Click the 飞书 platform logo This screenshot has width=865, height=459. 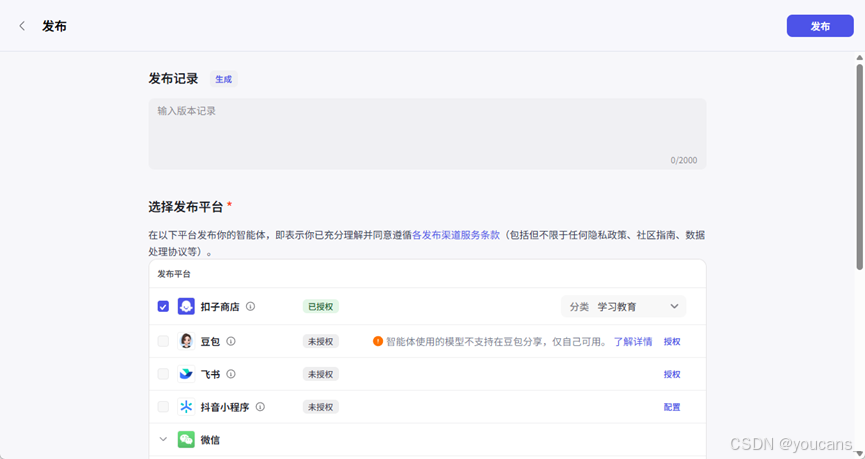click(186, 374)
